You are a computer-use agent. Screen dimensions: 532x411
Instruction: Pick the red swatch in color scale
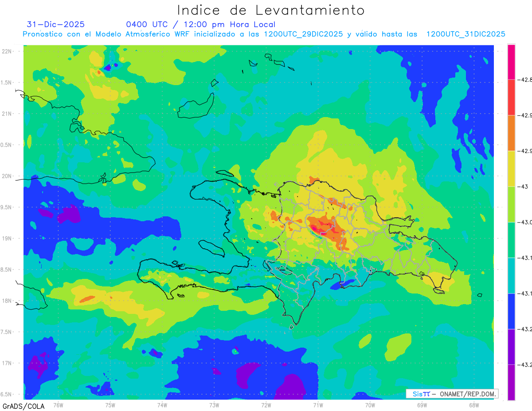point(512,98)
